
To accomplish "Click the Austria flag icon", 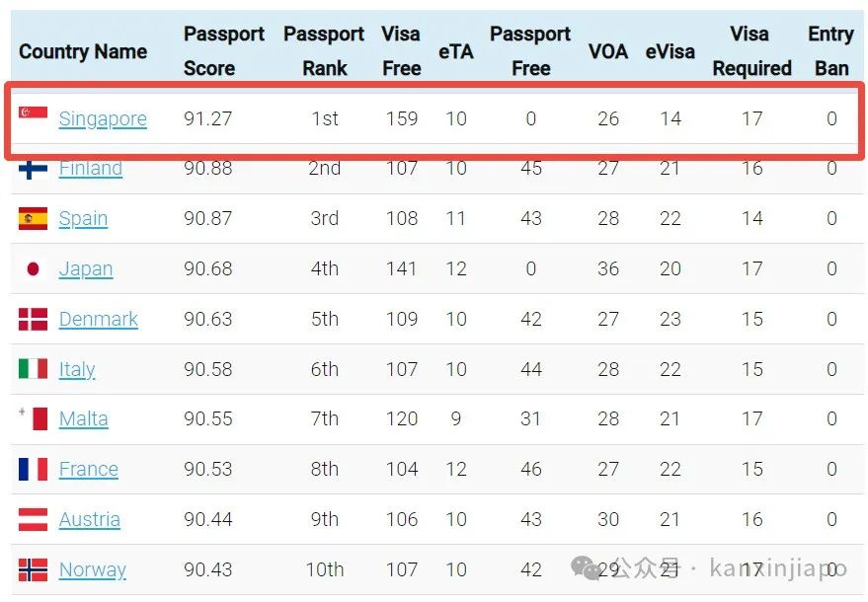I will [33, 519].
